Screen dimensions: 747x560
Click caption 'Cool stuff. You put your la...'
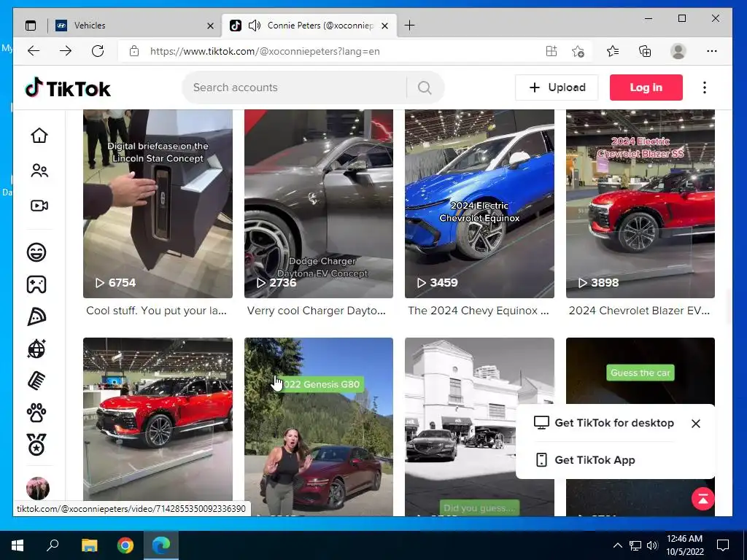point(156,311)
